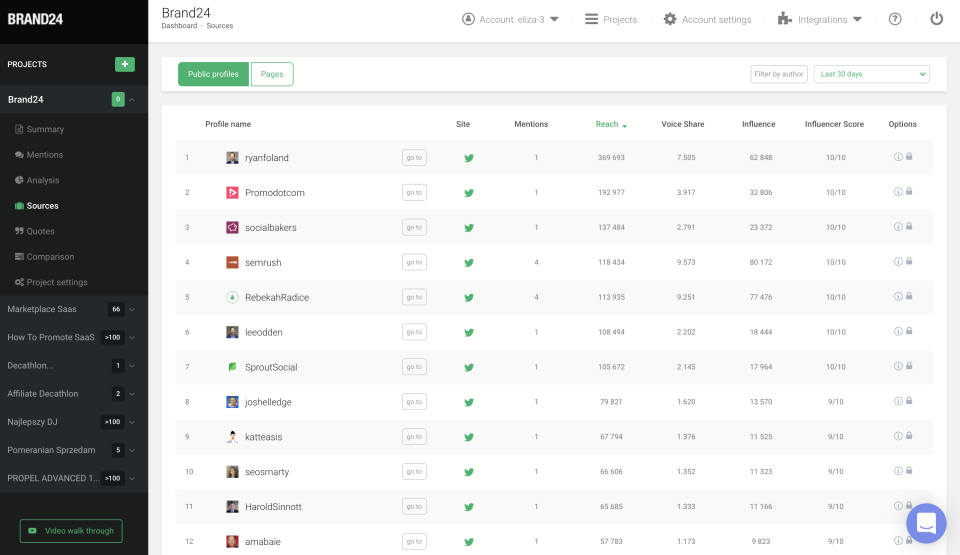
Task: Click socialbakers profile avatar
Action: tap(232, 228)
